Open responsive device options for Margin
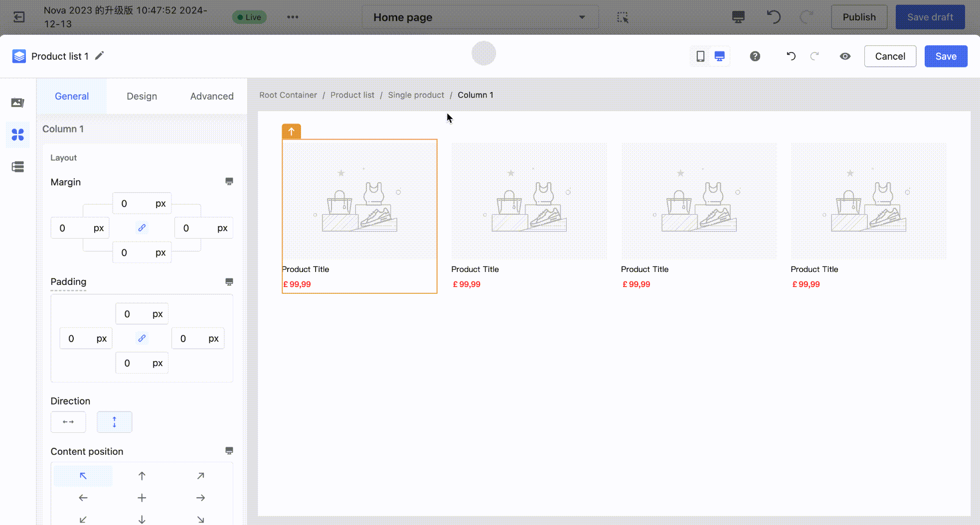Image resolution: width=980 pixels, height=525 pixels. (x=229, y=181)
